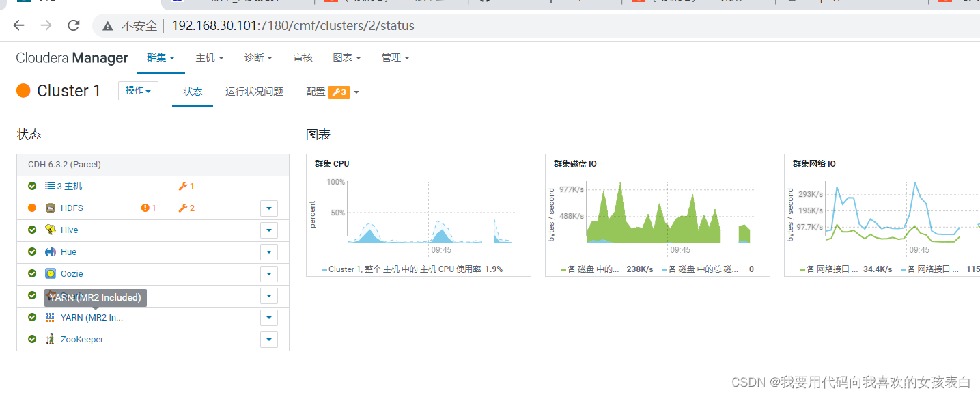Open the 群集 menu

160,57
